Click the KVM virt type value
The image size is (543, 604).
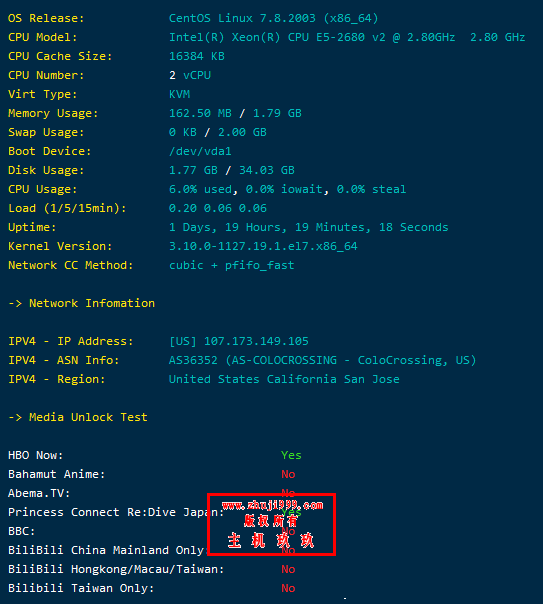[179, 94]
